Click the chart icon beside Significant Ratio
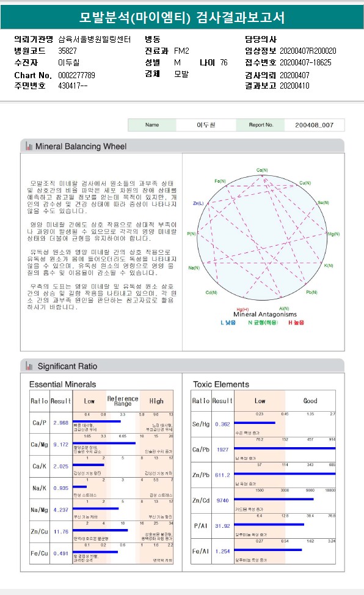The image size is (364, 595). (29, 366)
